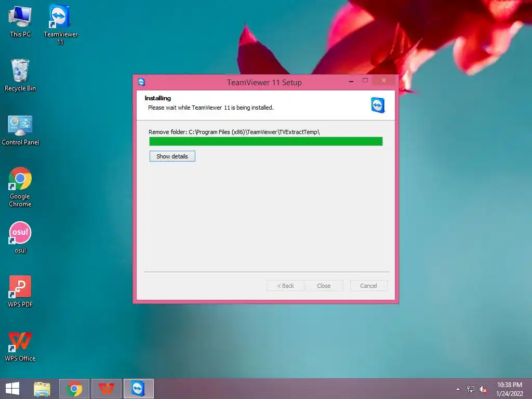The width and height of the screenshot is (532, 399).
Task: Show hidden system tray icons
Action: (458, 389)
